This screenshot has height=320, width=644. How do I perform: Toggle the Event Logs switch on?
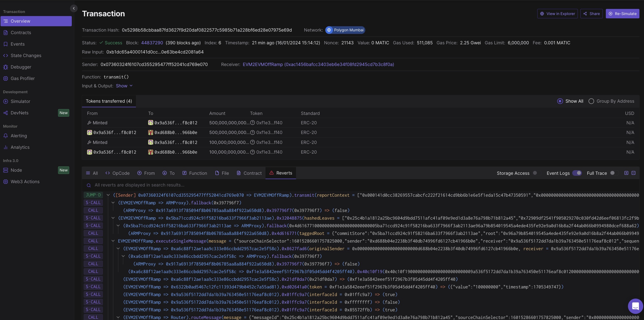click(577, 173)
